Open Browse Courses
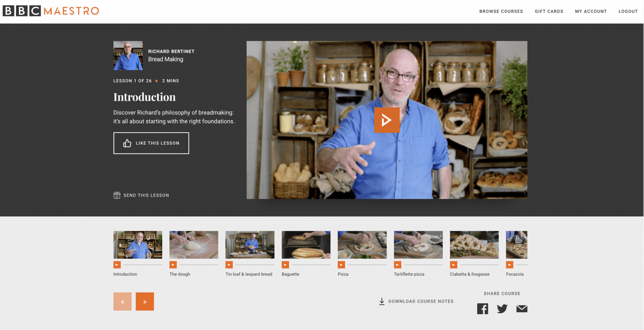This screenshot has width=644, height=330. coord(501,11)
